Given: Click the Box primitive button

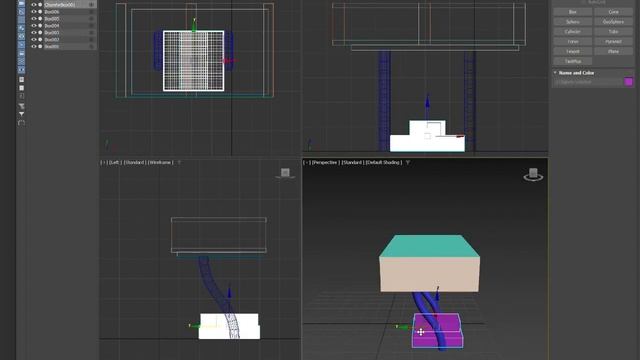Looking at the screenshot, I should pos(573,12).
